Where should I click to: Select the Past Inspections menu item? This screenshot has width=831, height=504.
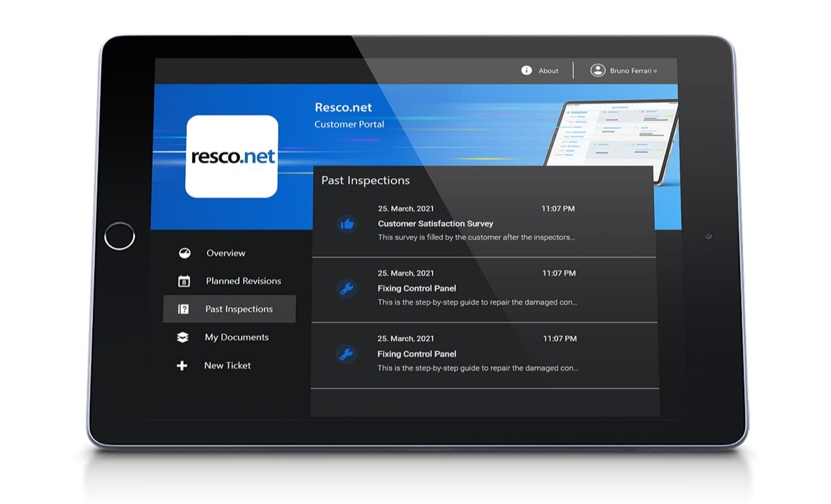tap(229, 309)
